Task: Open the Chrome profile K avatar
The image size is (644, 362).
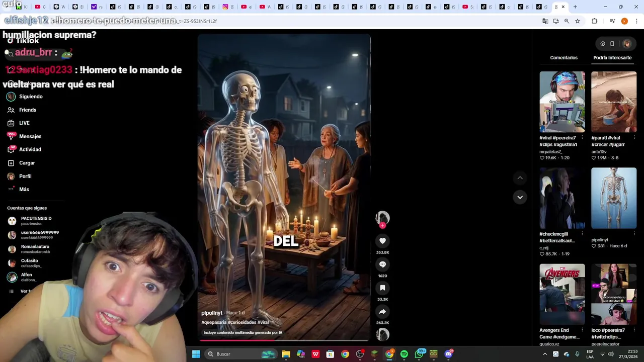Action: tap(624, 21)
